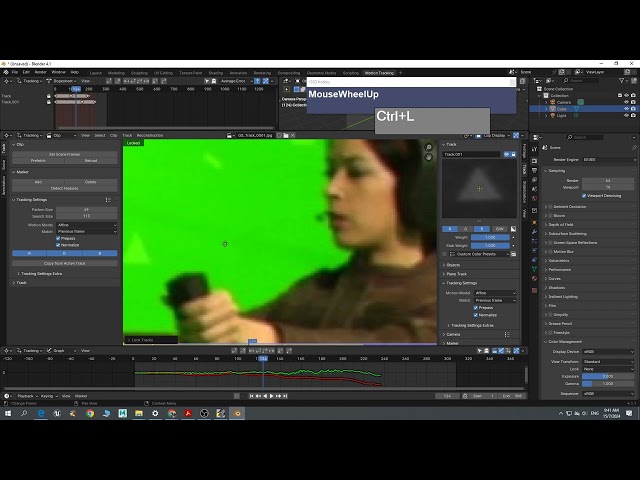This screenshot has width=640, height=480.
Task: Enable the Bloom checkbox
Action: click(x=550, y=216)
